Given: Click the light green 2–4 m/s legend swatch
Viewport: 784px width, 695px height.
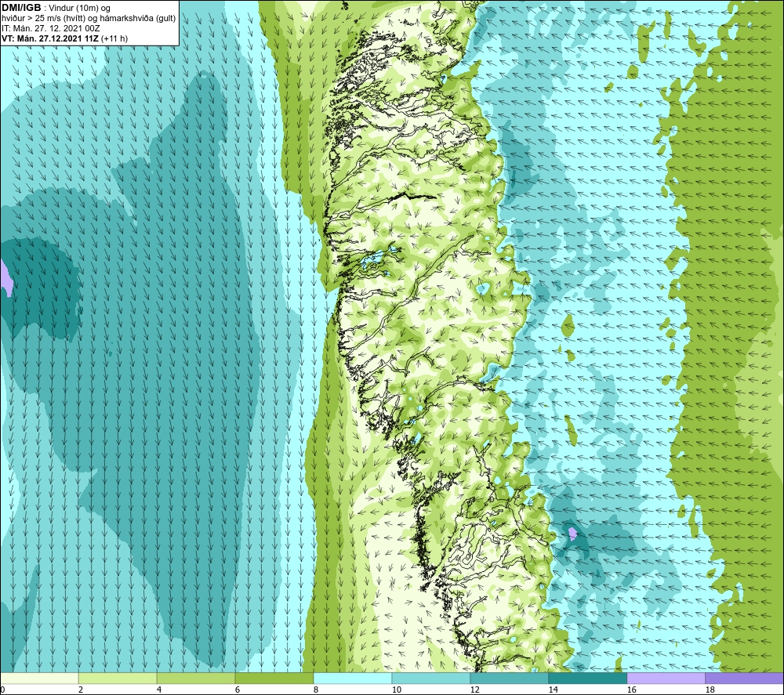Looking at the screenshot, I should 118,678.
